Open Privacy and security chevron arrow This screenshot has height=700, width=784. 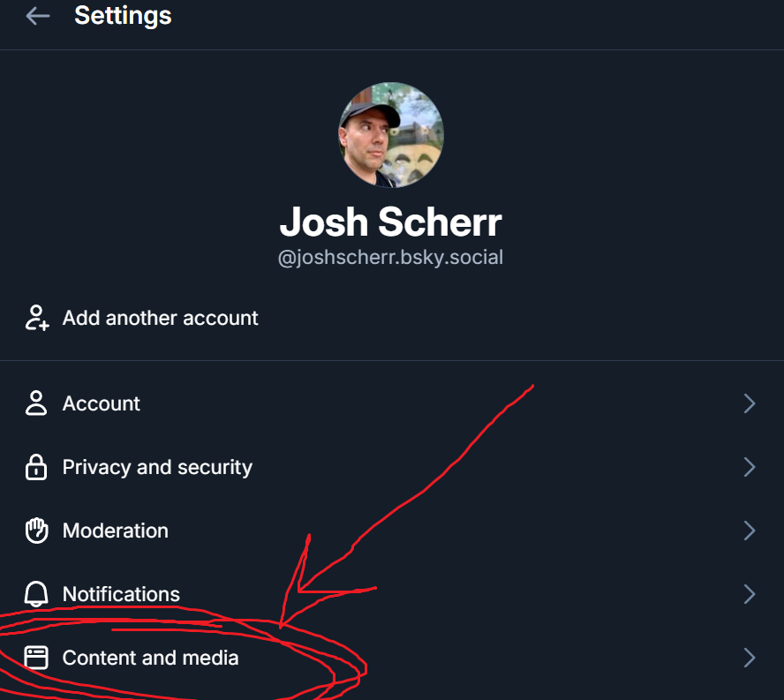750,467
